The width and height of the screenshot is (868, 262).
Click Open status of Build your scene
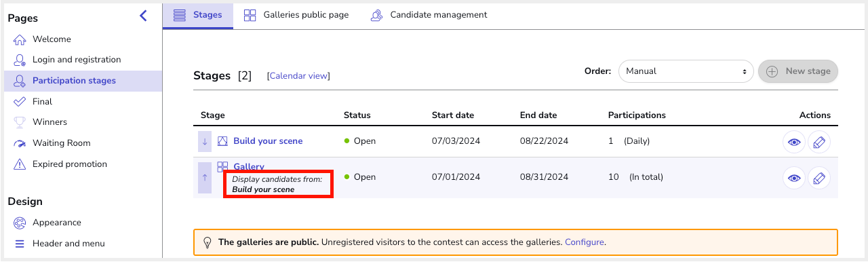[360, 141]
